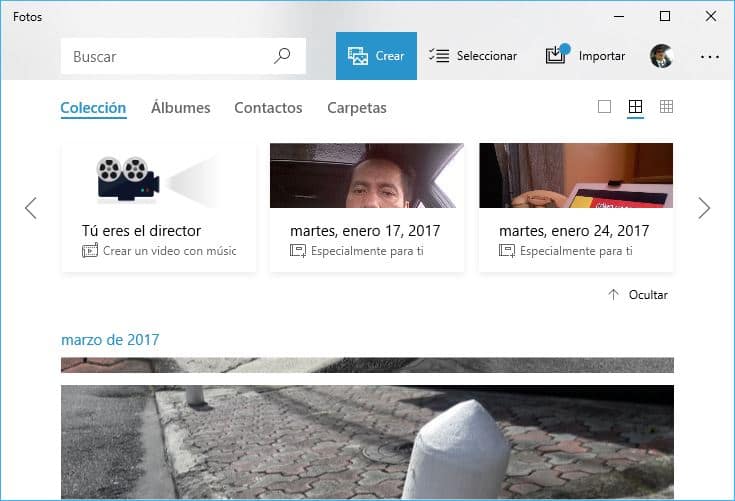Screen dimensions: 735x501
Task: Click the marzo de 2017 date heading
Action: (x=110, y=340)
